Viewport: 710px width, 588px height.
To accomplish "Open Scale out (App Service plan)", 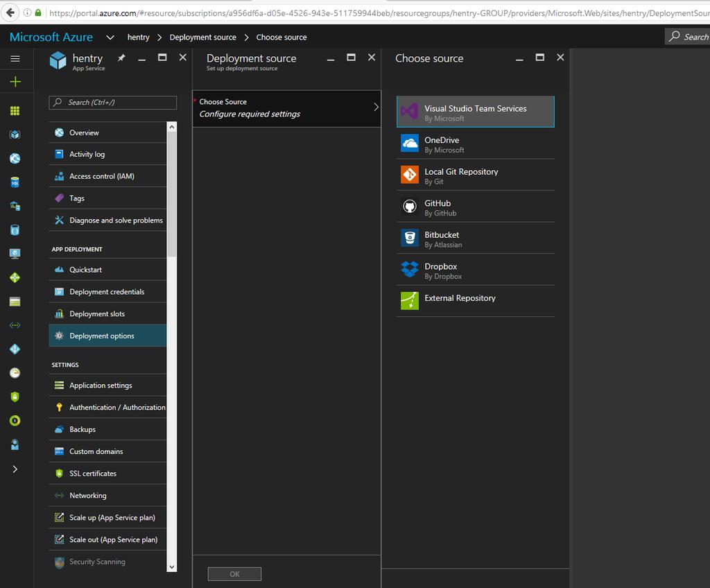I will [107, 539].
